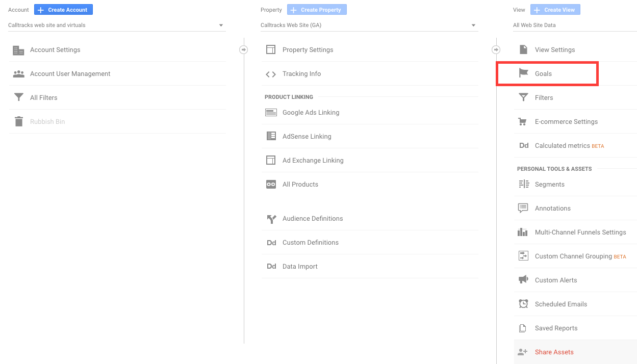
Task: Select the Google Ads Linking icon
Action: pos(271,113)
